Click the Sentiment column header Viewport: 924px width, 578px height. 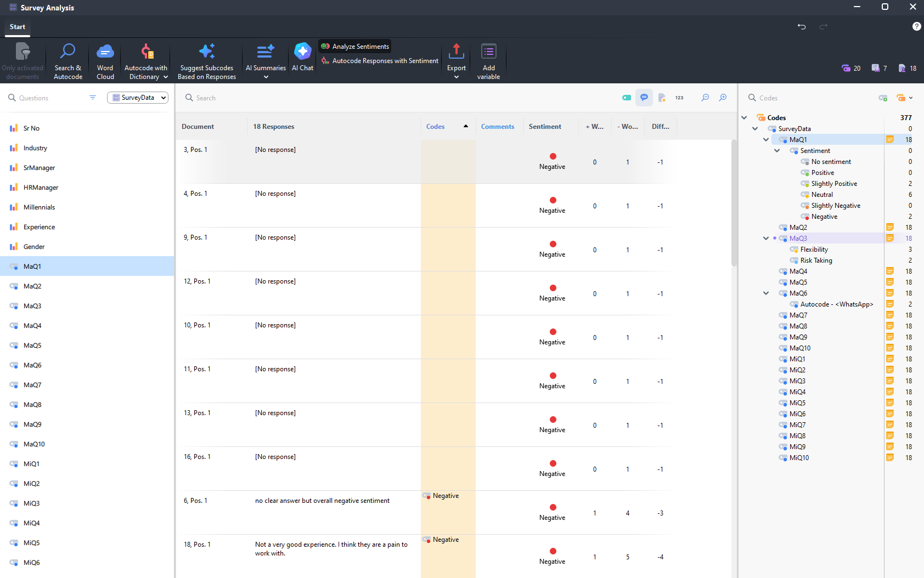tap(550, 127)
